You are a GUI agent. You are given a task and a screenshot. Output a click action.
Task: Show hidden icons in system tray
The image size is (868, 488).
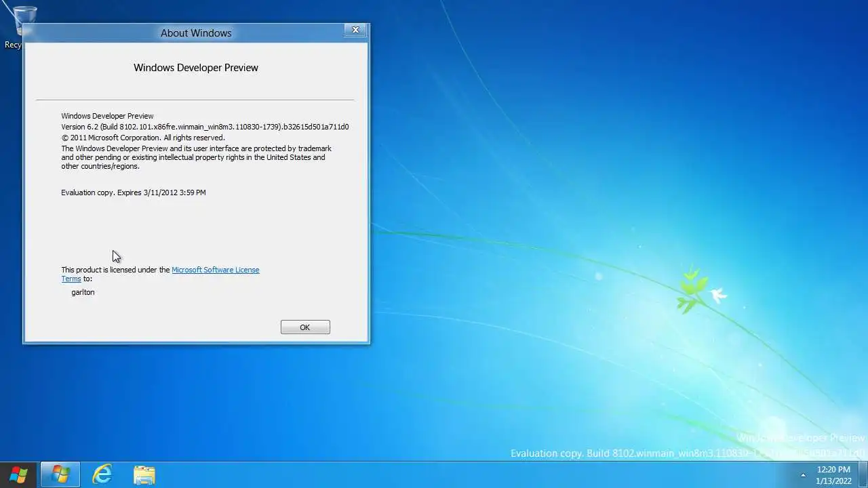point(803,475)
